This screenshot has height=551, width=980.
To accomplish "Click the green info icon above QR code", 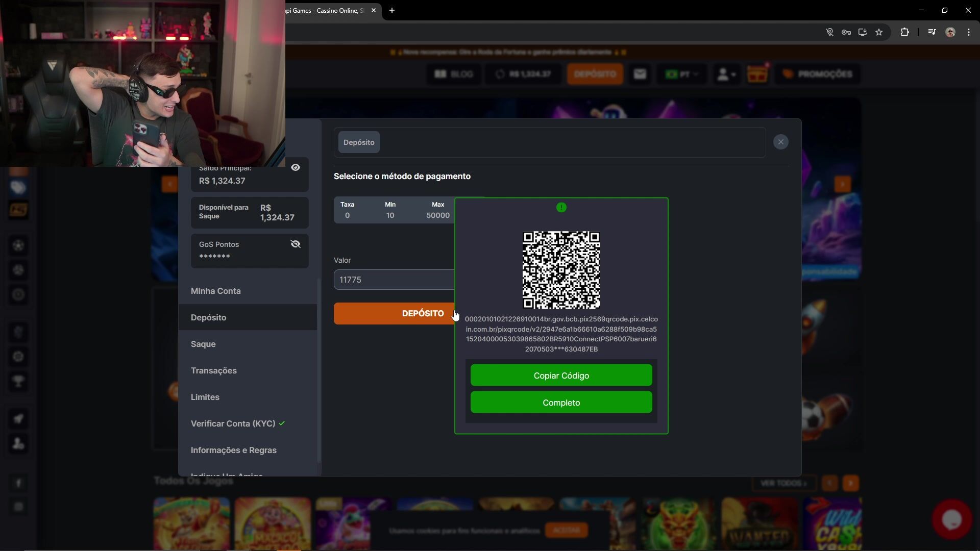I will [x=561, y=207].
